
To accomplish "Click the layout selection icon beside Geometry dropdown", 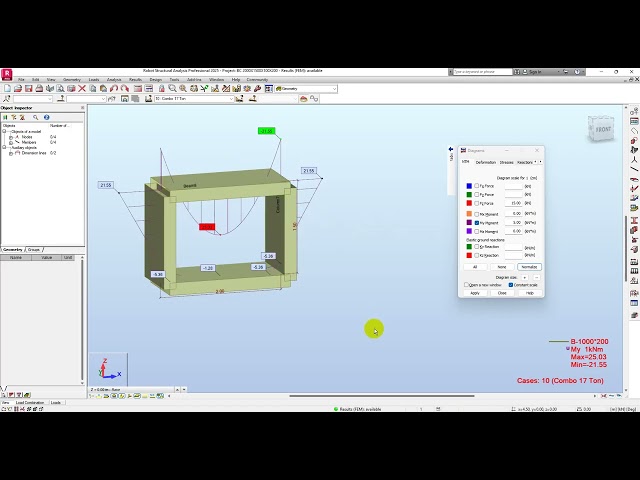I will pyautogui.click(x=269, y=89).
